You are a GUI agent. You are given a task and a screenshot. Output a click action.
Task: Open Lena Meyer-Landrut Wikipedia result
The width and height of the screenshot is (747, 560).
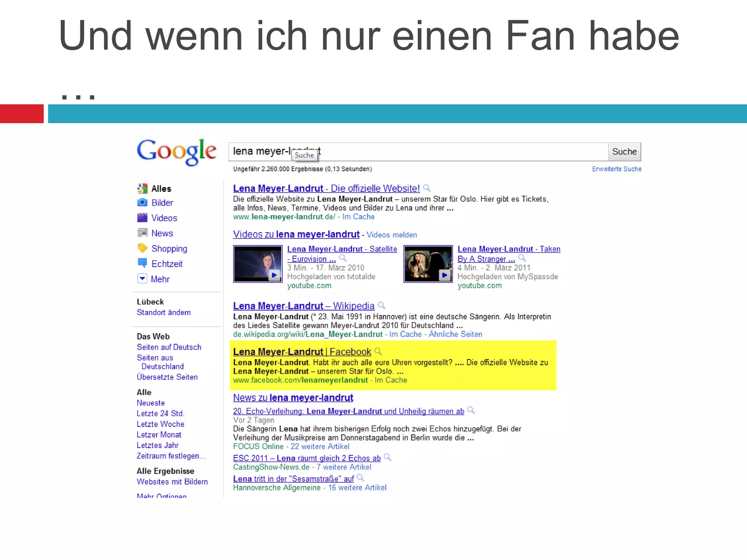303,306
